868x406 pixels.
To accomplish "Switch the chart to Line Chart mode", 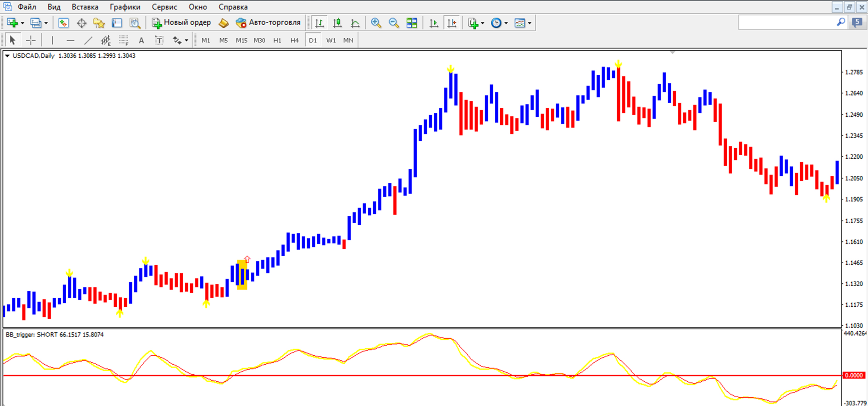I will click(x=355, y=23).
